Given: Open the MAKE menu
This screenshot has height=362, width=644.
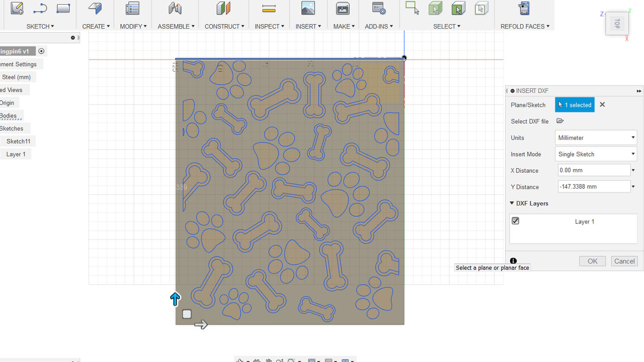Looking at the screenshot, I should coord(344,26).
